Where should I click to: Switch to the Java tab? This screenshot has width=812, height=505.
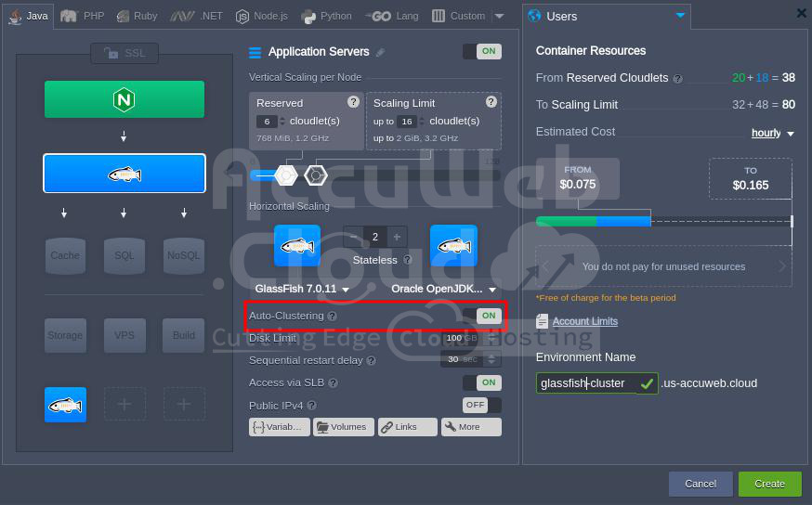[29, 16]
